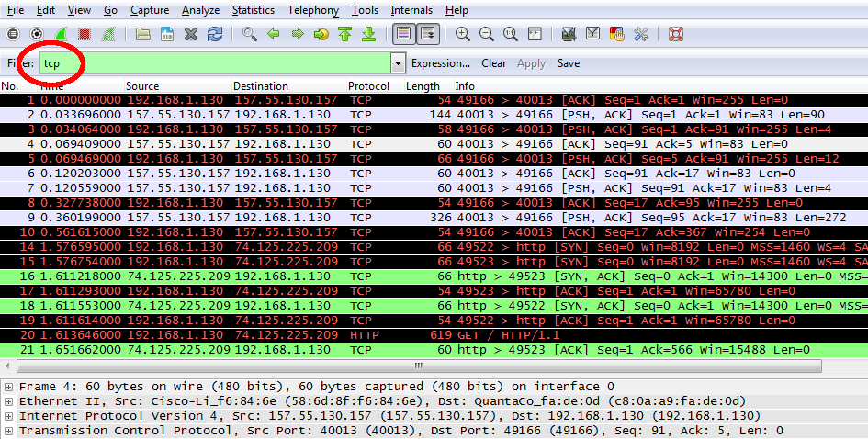868x439 pixels.
Task: Open the display filter history dropdown
Action: tap(398, 63)
